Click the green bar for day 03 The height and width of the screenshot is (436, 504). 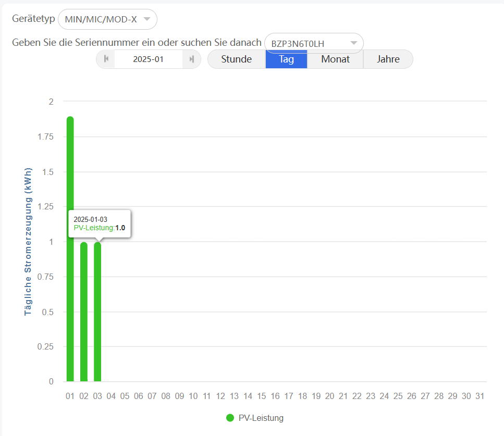click(97, 312)
